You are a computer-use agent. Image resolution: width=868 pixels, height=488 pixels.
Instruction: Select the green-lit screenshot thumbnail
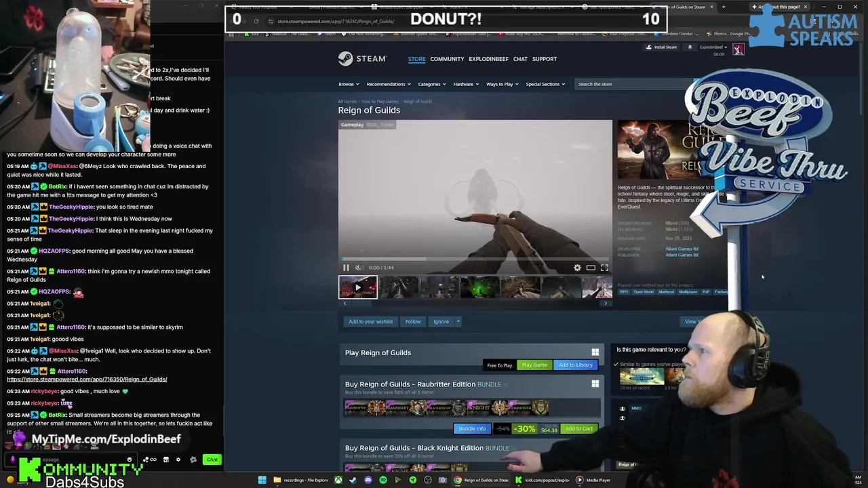[x=479, y=287]
